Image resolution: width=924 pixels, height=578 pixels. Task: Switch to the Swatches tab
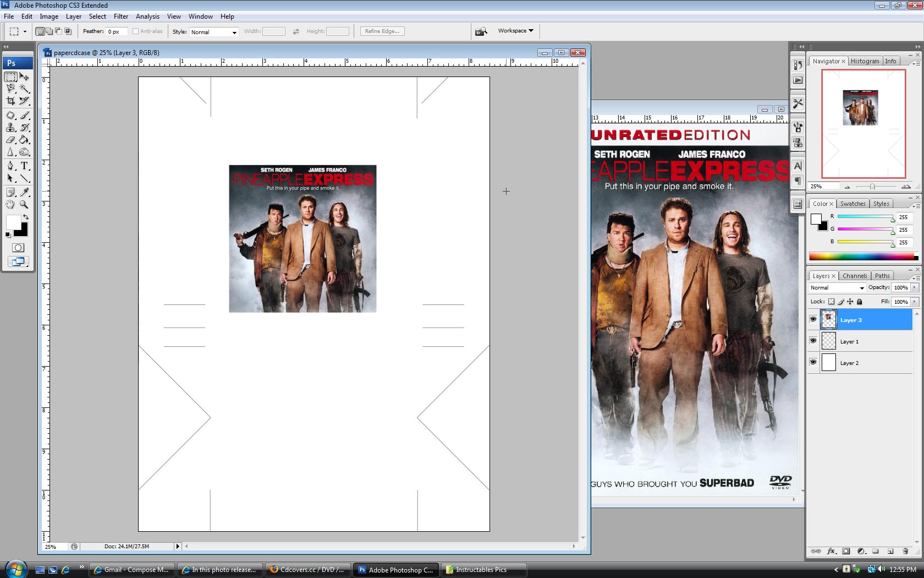click(853, 203)
